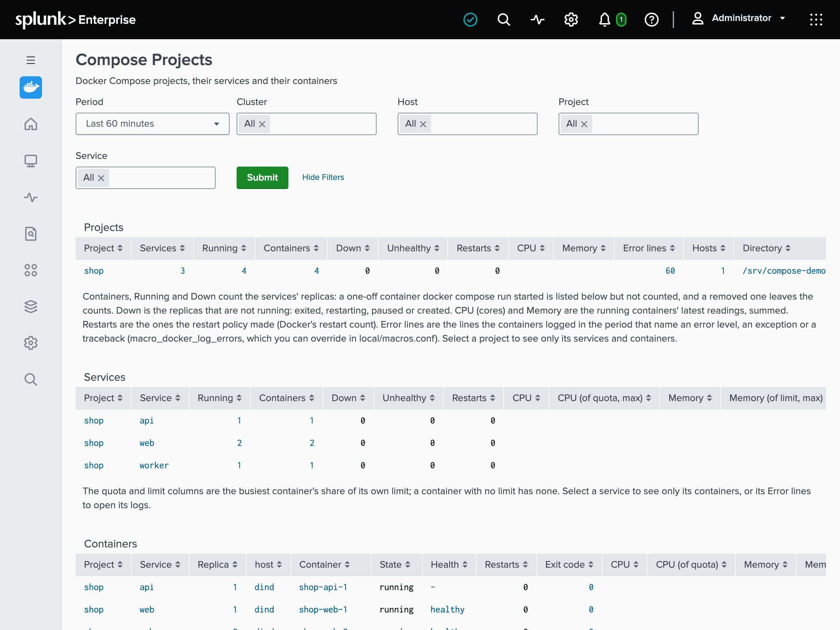Open the search icon in top bar
840x630 pixels.
click(504, 19)
